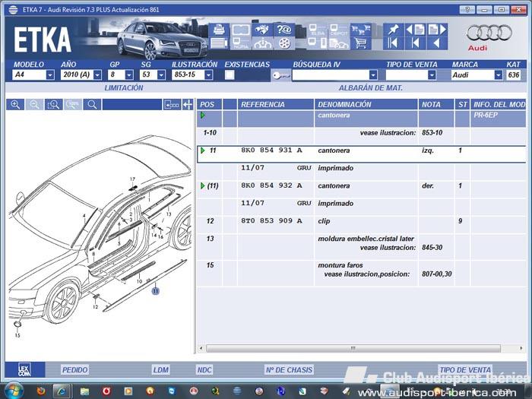
Task: Click the horizontal scrollbar under parts list
Action: pos(352,348)
